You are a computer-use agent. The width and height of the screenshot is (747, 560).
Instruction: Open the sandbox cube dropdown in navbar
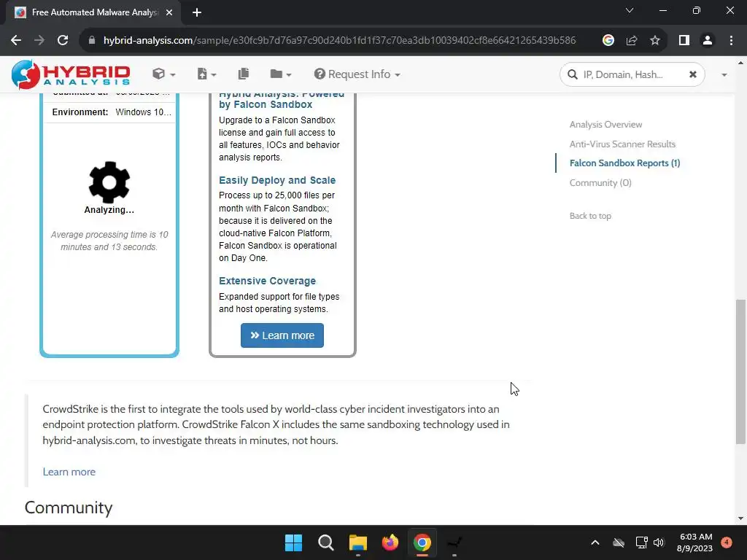(164, 74)
